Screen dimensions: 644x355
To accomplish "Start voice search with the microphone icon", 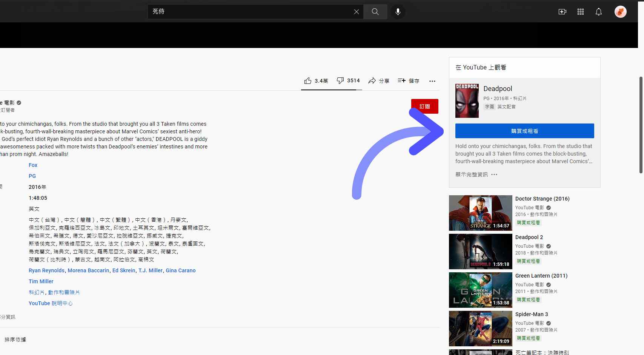I will tap(398, 11).
